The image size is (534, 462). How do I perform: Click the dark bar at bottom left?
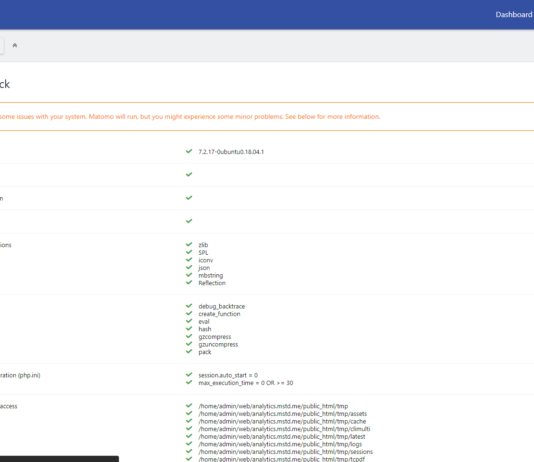(x=59, y=459)
